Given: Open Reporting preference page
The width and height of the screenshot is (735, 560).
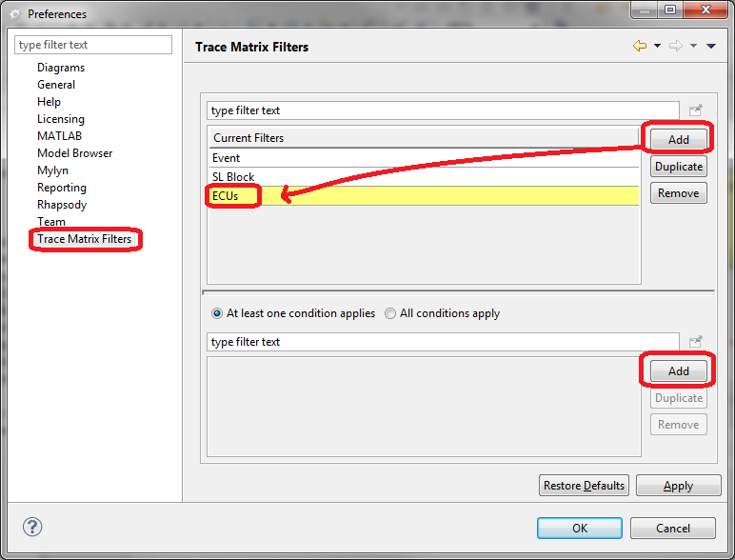Looking at the screenshot, I should click(x=62, y=187).
